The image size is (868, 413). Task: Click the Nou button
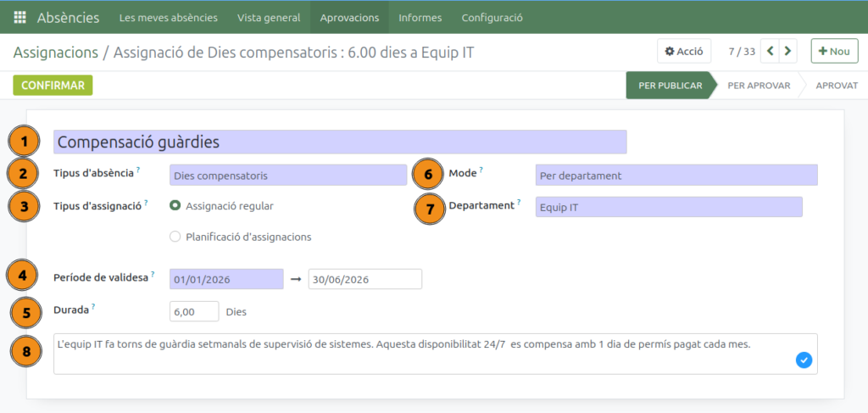(833, 51)
